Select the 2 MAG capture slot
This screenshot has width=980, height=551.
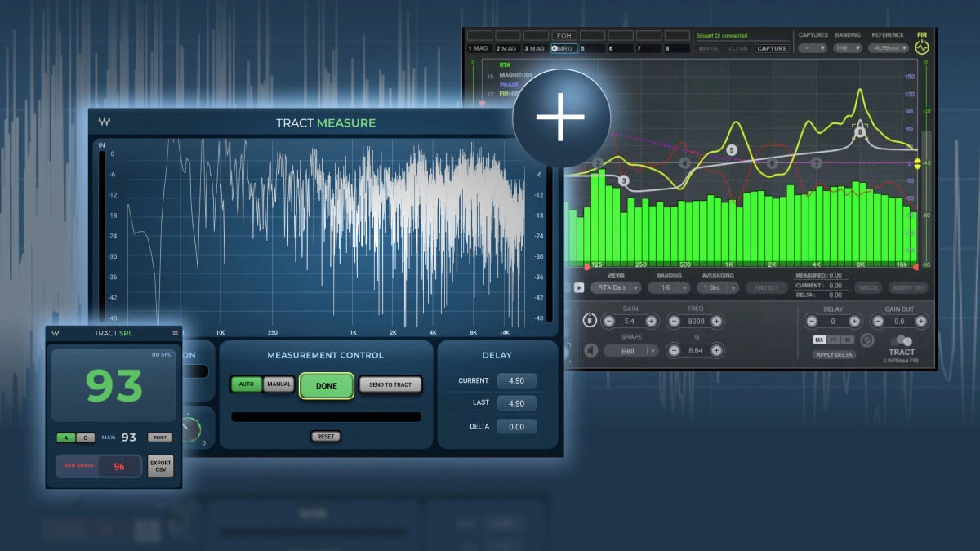point(507,48)
